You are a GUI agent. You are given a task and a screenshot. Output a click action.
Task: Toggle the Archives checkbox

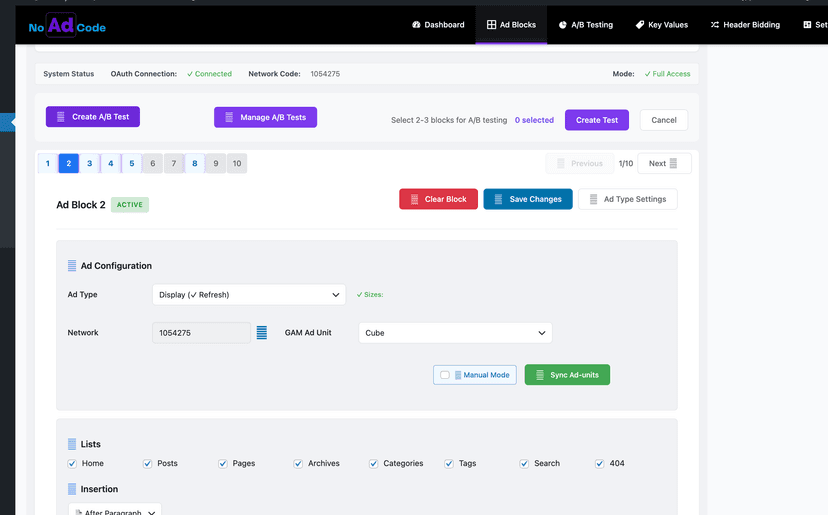point(298,464)
